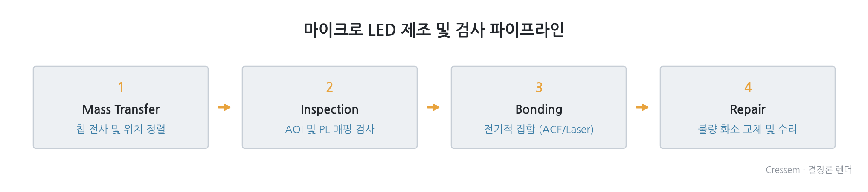Click the subtitle AOI 및 PL 매핑 검사
Viewport: 868px width, 192px height.
(x=330, y=129)
